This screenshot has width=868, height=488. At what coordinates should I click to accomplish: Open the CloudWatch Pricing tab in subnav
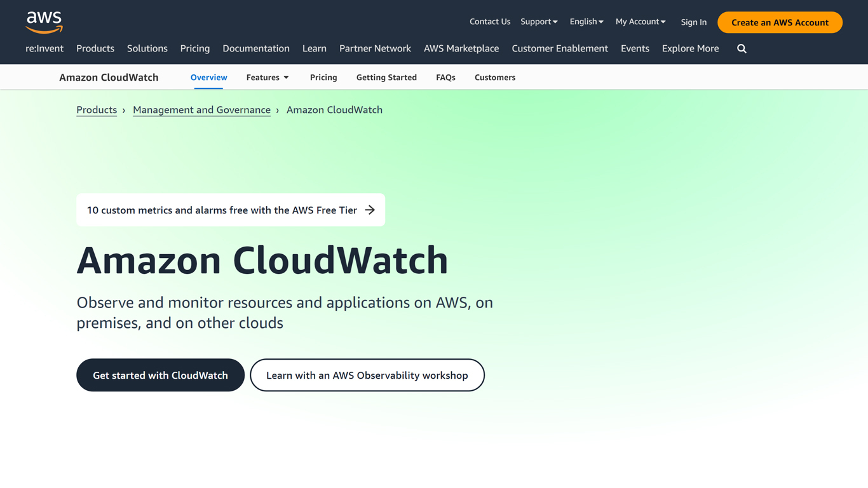click(323, 78)
